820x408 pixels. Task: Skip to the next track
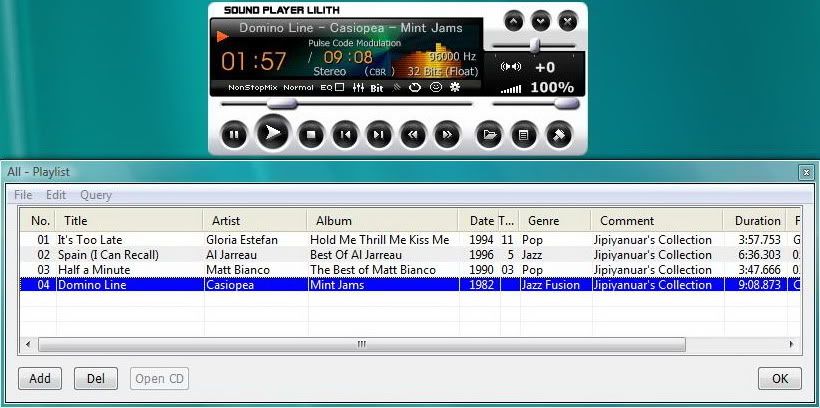tap(378, 134)
